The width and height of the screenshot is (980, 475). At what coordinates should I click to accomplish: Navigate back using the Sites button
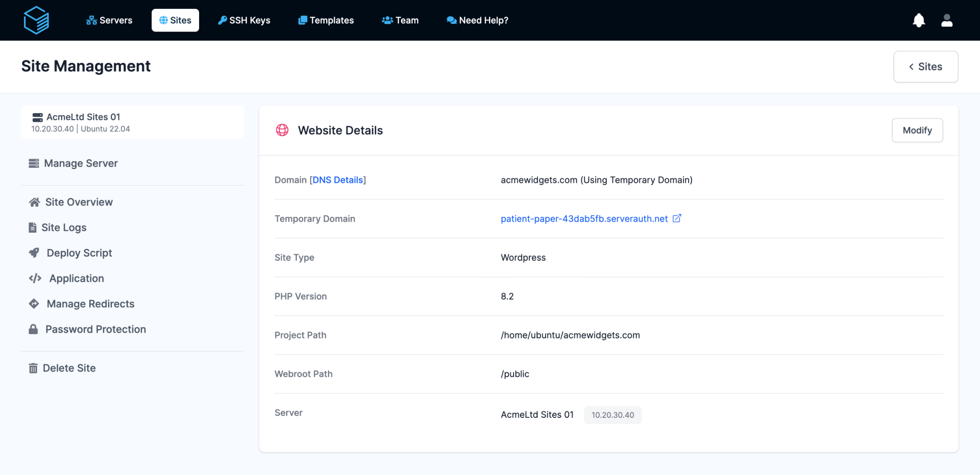coord(926,66)
